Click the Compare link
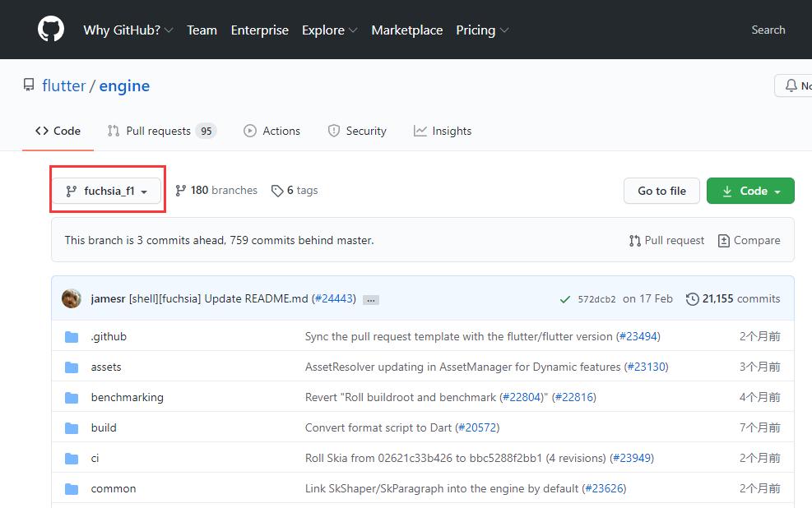This screenshot has width=812, height=508. coord(749,241)
